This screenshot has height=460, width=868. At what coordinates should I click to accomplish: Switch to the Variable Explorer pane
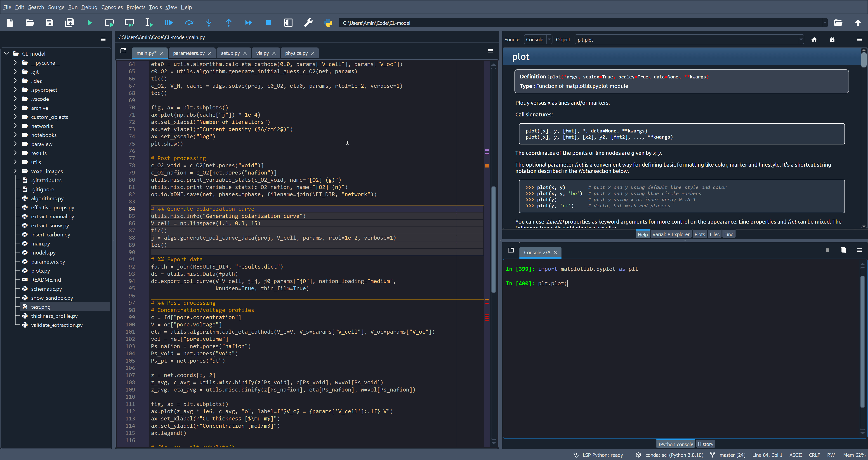point(671,234)
